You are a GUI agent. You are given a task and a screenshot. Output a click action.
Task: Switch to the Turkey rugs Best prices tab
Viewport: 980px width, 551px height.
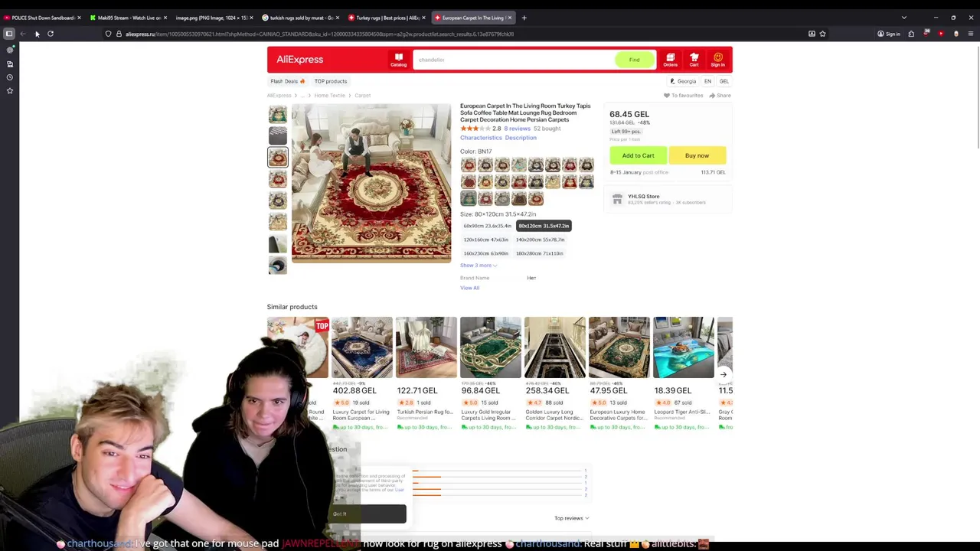pyautogui.click(x=386, y=18)
